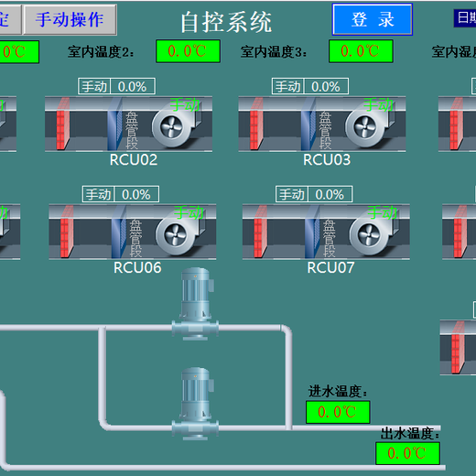Click the red heater section of RCU03
Viewport: 476px width, 476px height.
click(x=256, y=124)
